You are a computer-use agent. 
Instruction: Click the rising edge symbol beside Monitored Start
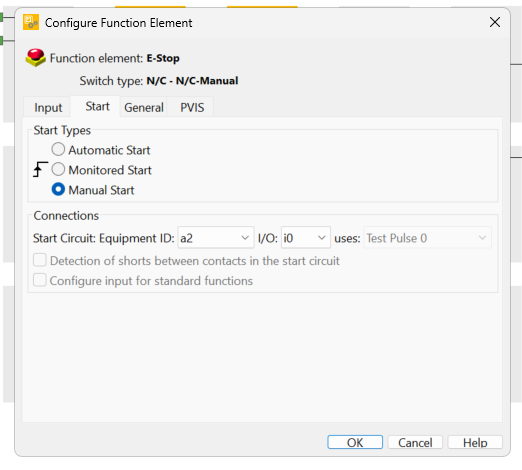(x=40, y=169)
